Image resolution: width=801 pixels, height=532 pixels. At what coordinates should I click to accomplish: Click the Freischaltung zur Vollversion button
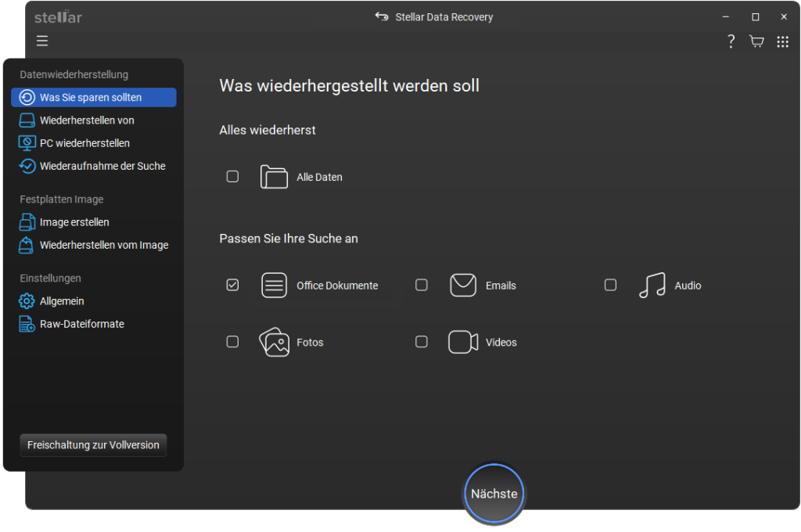coord(93,445)
